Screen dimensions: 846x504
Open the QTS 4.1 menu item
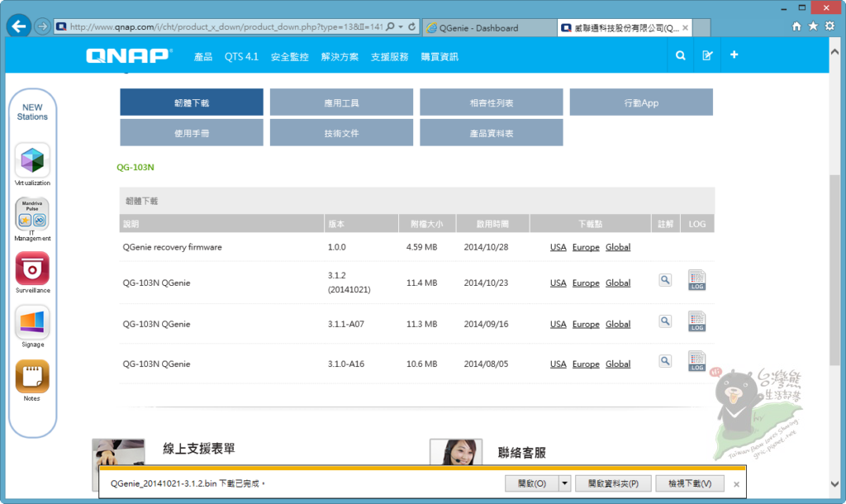[x=241, y=57]
